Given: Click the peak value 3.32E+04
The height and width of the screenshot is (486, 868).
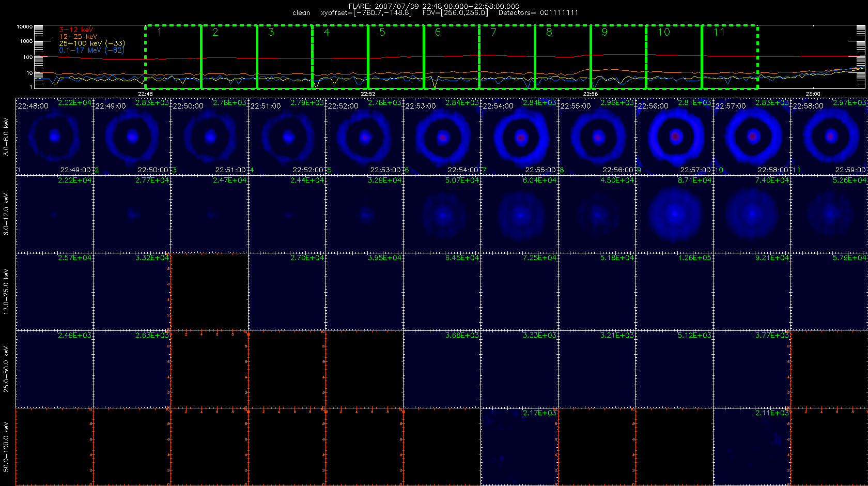Looking at the screenshot, I should coord(152,258).
